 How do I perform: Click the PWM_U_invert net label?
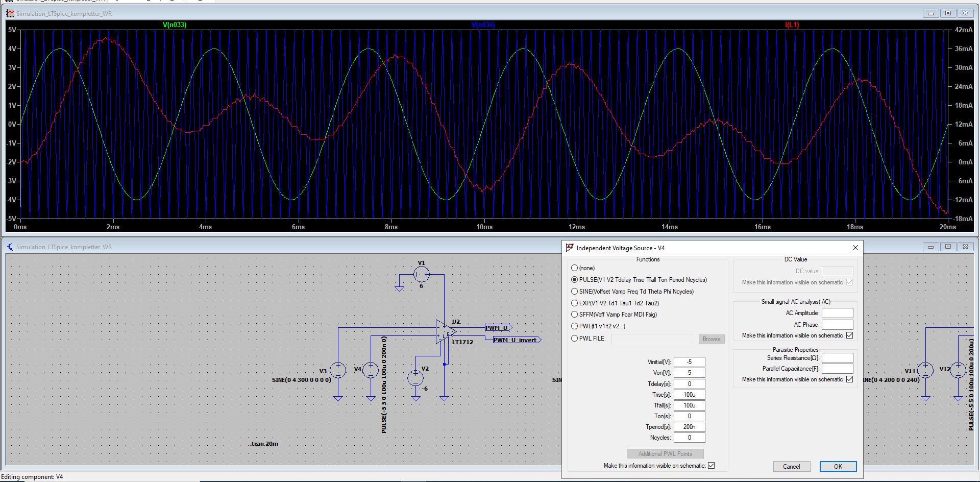tap(517, 340)
